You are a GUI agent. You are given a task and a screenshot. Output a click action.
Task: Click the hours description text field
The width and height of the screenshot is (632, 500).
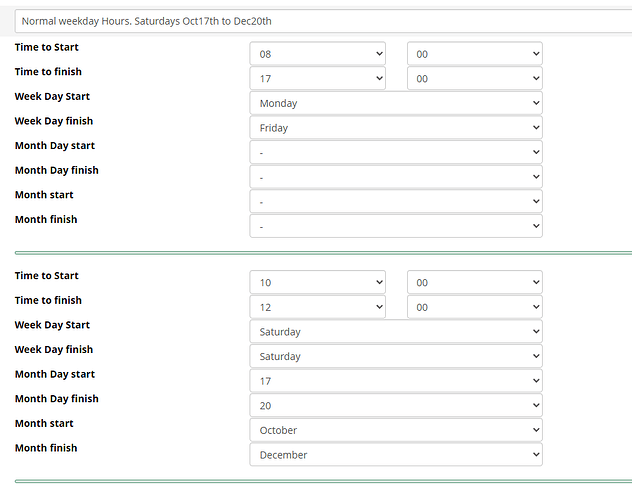point(320,20)
